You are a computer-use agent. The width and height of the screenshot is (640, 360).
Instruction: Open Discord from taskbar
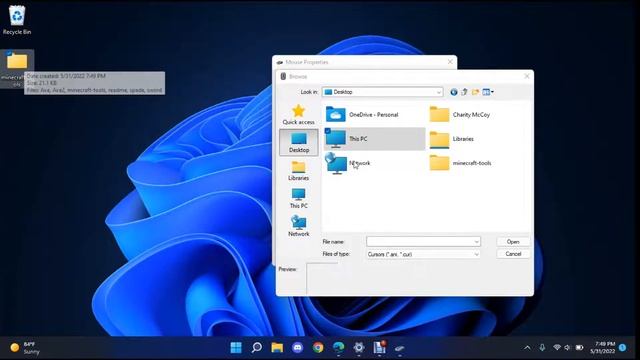click(x=298, y=347)
